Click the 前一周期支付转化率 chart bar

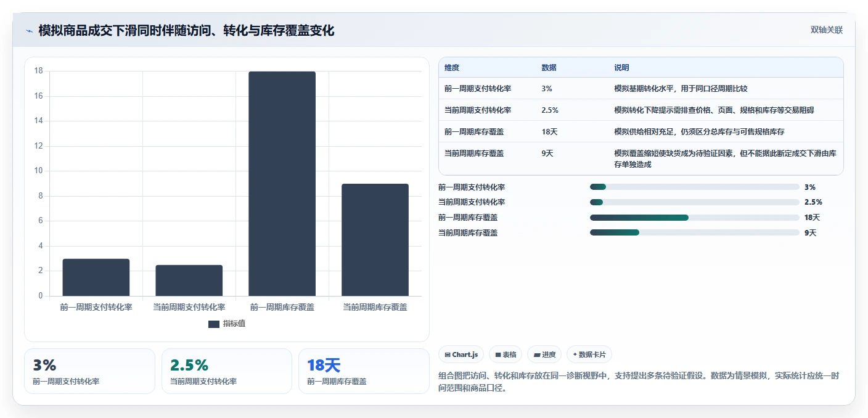[x=96, y=277]
